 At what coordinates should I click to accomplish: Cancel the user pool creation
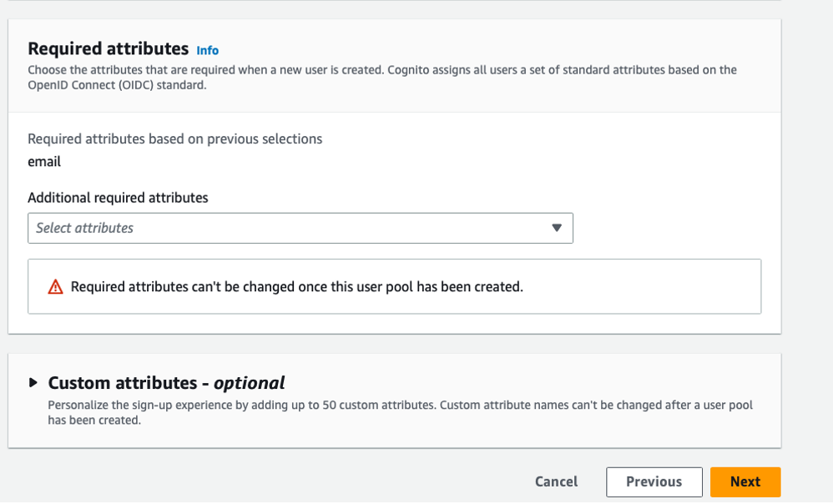556,481
